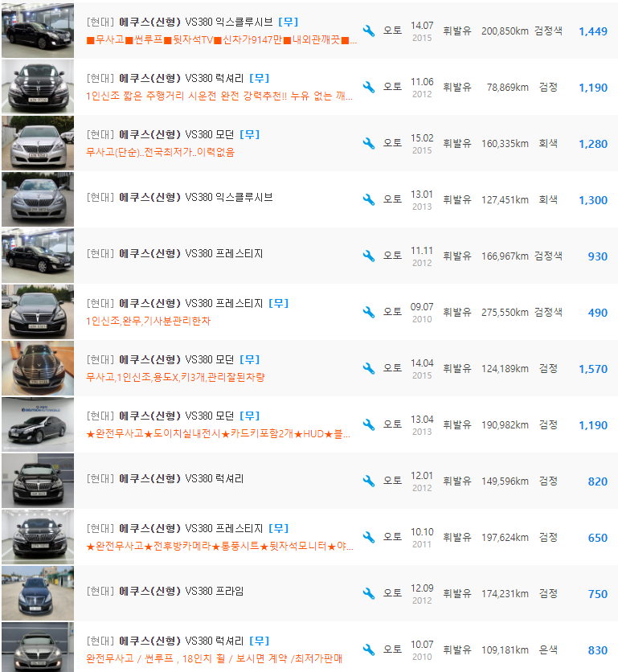The image size is (618, 672).
Task: Click wrench icon in 166,967km listing row
Action: pyautogui.click(x=369, y=256)
